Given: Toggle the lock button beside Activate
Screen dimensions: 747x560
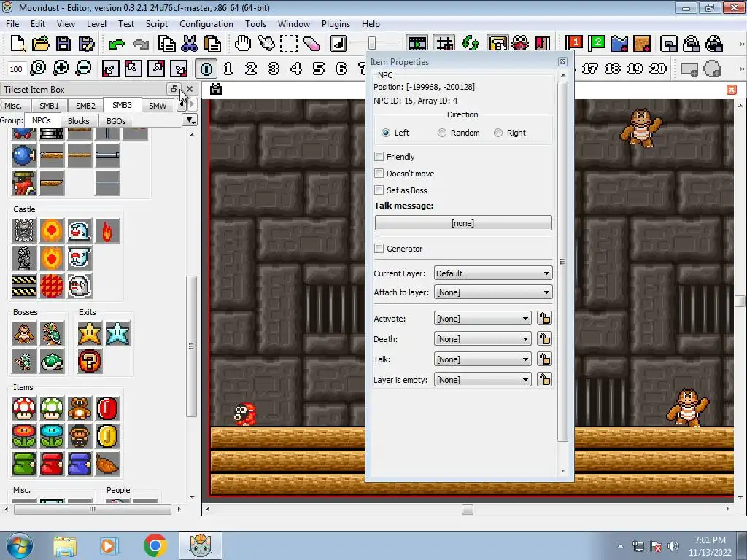Looking at the screenshot, I should coord(544,318).
